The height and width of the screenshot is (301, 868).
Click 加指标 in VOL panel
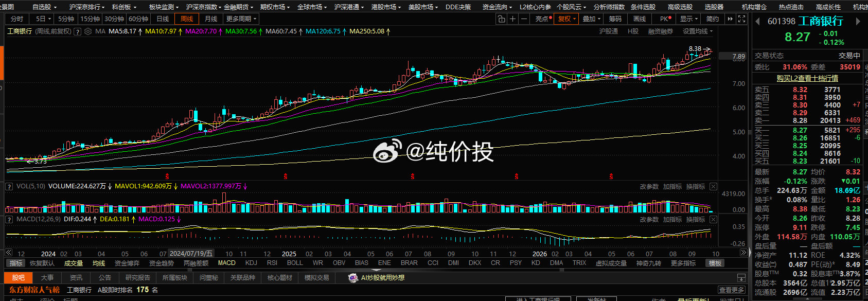click(672, 187)
